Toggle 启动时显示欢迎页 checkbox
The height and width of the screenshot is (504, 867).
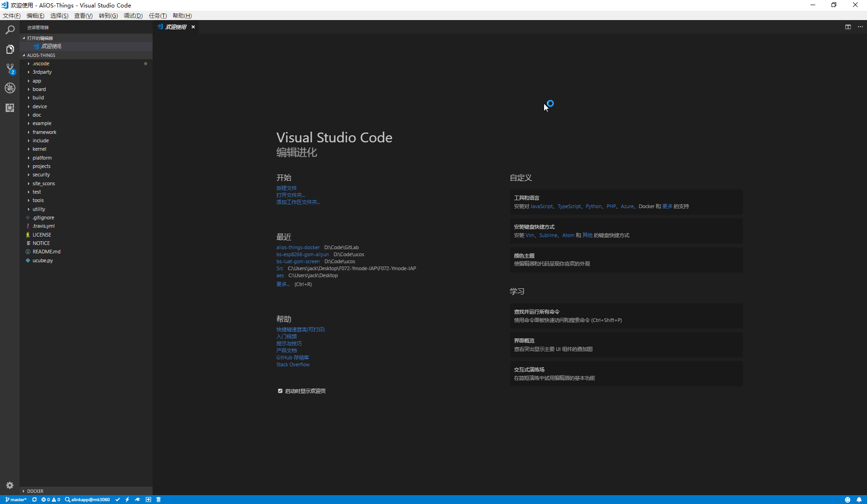280,391
